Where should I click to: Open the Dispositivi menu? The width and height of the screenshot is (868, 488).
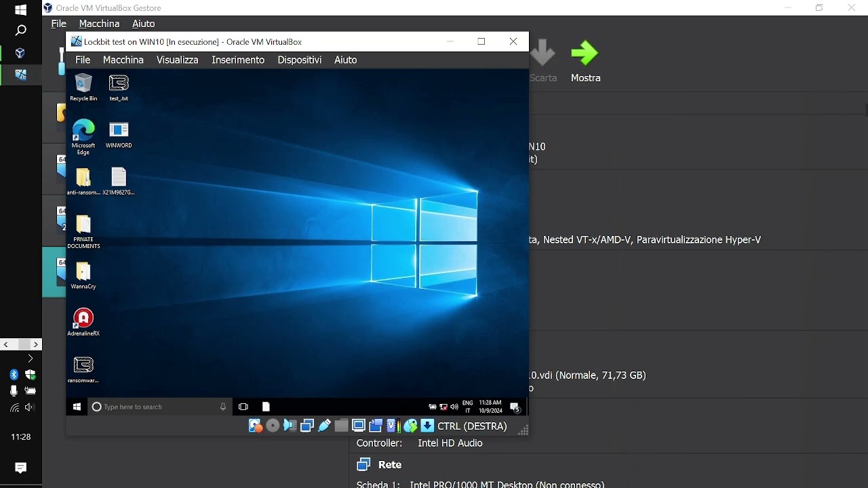(x=300, y=60)
